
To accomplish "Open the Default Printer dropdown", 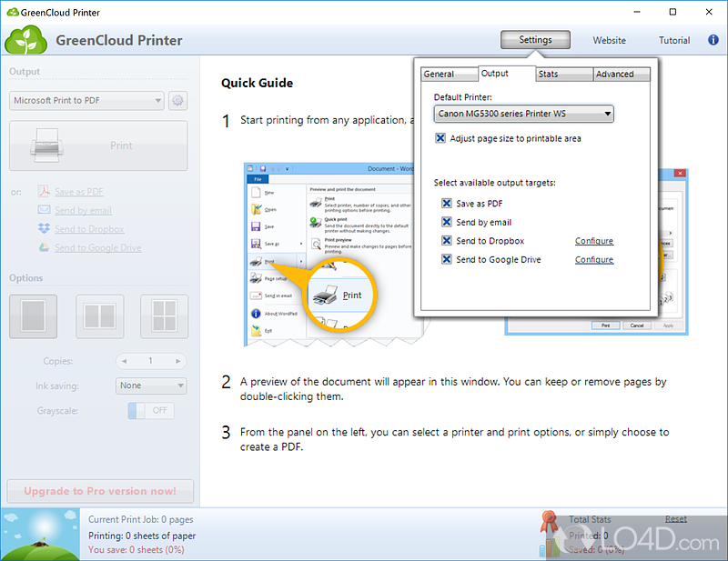I will coord(524,114).
